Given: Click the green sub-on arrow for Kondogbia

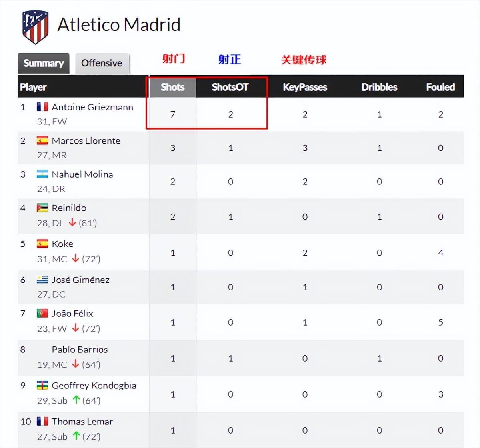Looking at the screenshot, I should pos(76,400).
